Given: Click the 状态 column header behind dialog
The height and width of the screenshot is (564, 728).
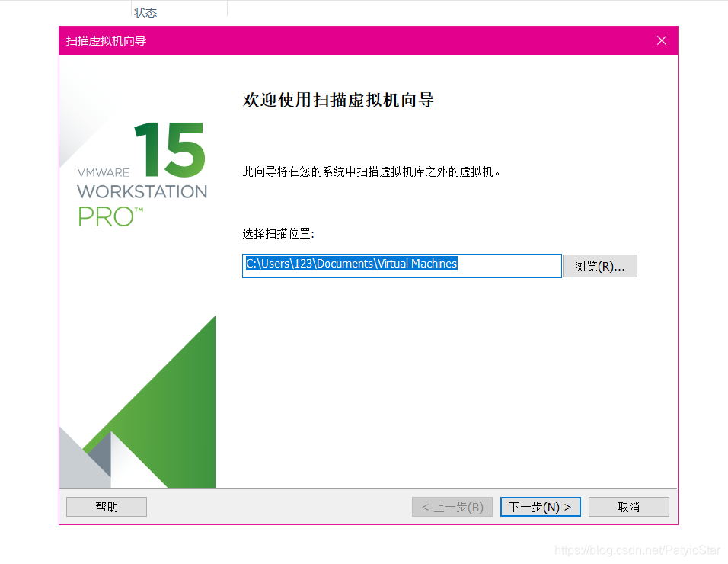Looking at the screenshot, I should pyautogui.click(x=145, y=12).
